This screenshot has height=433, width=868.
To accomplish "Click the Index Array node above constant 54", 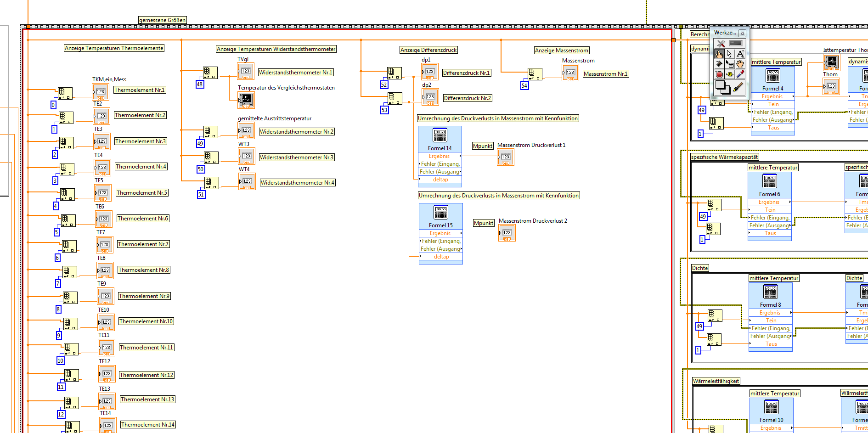I will tap(535, 74).
